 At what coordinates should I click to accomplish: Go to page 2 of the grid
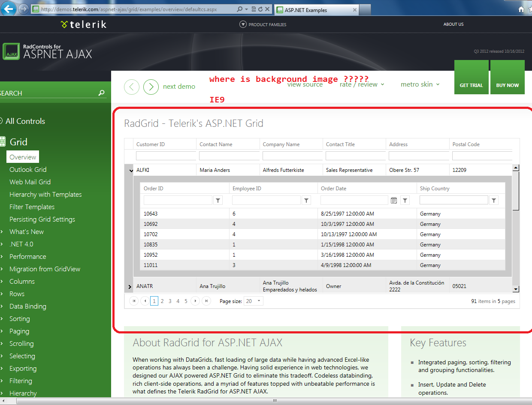pos(162,301)
